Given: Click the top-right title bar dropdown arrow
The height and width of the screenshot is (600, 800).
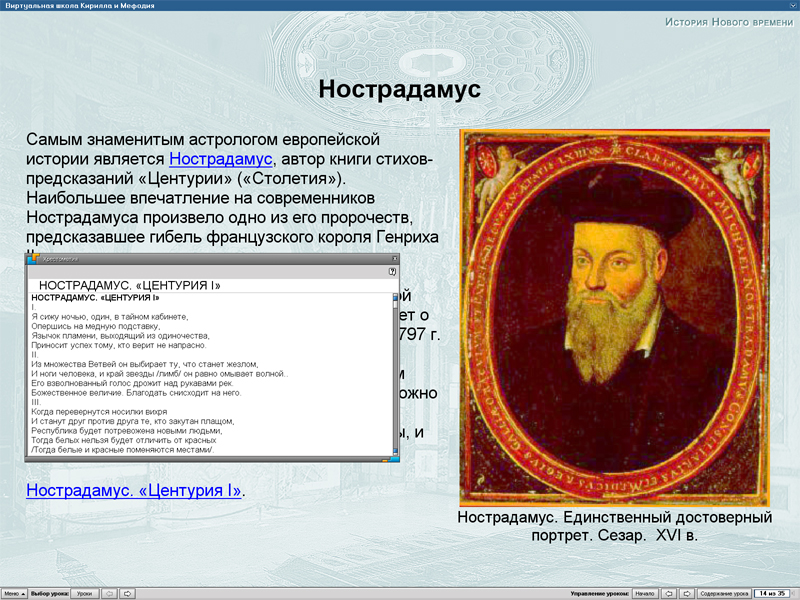Looking at the screenshot, I should pos(791,5).
